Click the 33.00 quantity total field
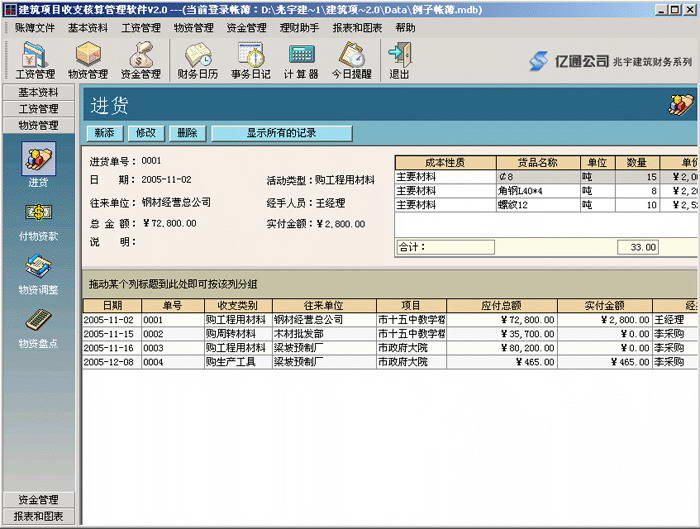The width and height of the screenshot is (700, 529). coord(638,247)
